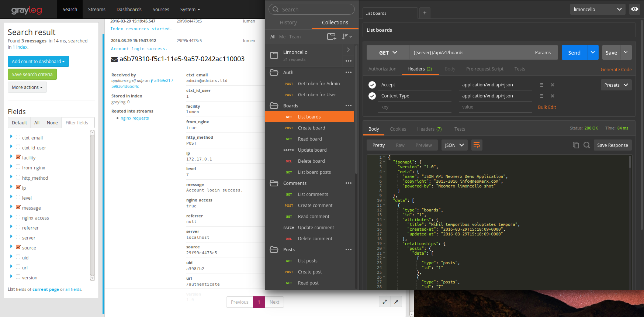644x317 pixels.
Task: Open the Send button dropdown arrow
Action: [593, 52]
